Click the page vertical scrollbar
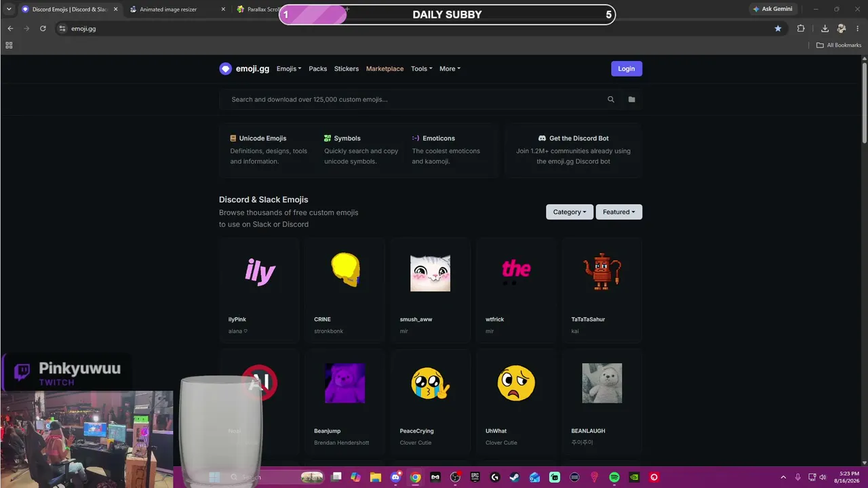 coord(865,102)
